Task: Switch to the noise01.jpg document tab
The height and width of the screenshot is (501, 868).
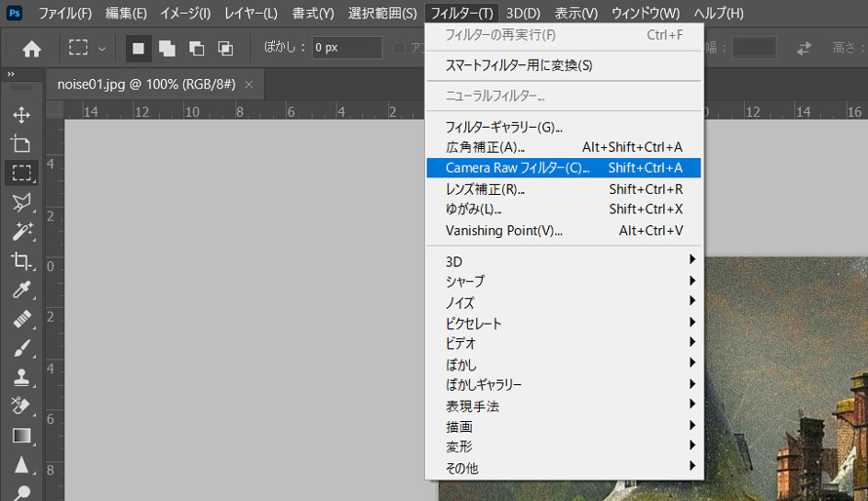Action: [146, 84]
